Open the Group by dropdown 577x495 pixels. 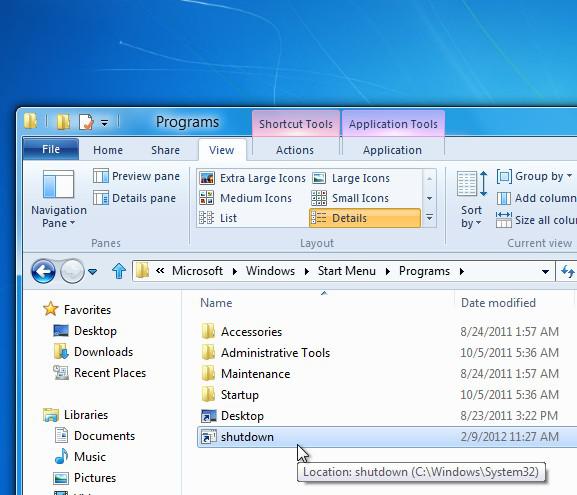(534, 176)
